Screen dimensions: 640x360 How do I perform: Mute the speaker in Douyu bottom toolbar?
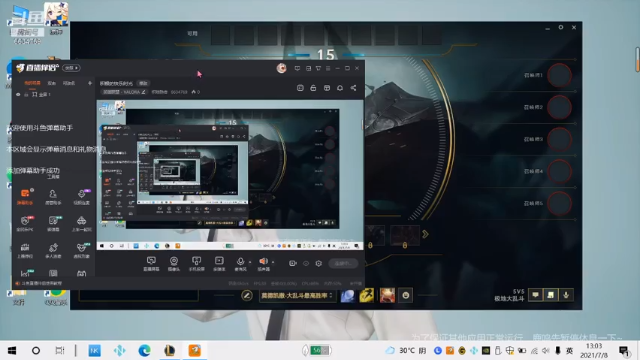coord(263,264)
